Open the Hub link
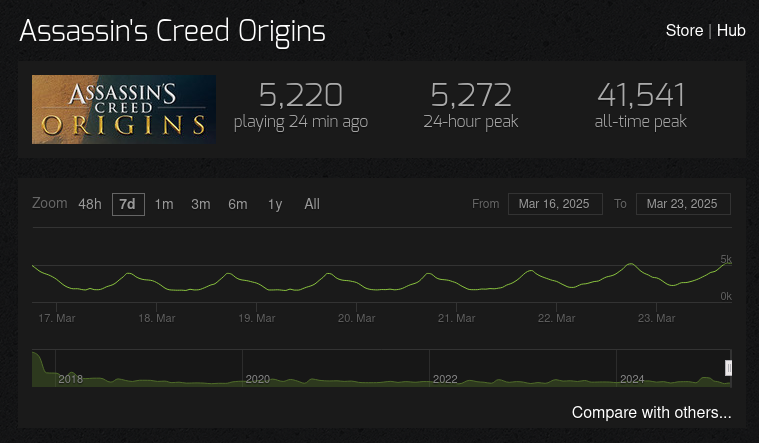This screenshot has width=759, height=443. click(731, 31)
